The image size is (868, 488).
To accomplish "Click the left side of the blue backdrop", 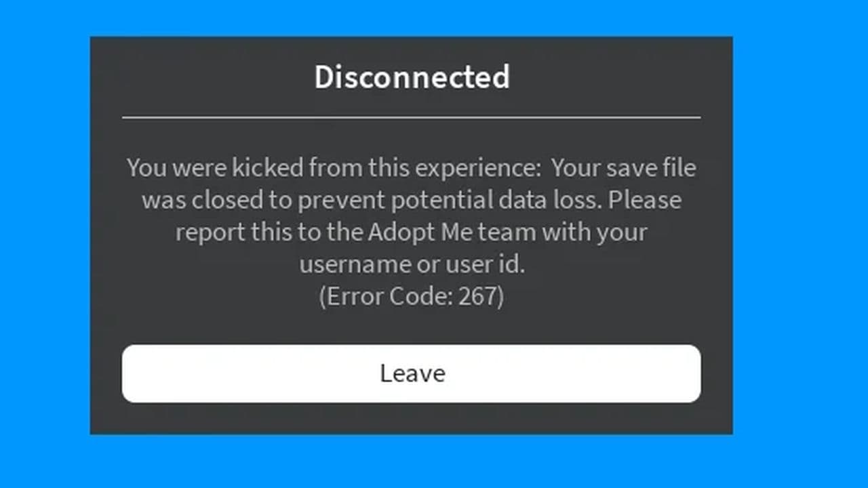I will [x=44, y=244].
